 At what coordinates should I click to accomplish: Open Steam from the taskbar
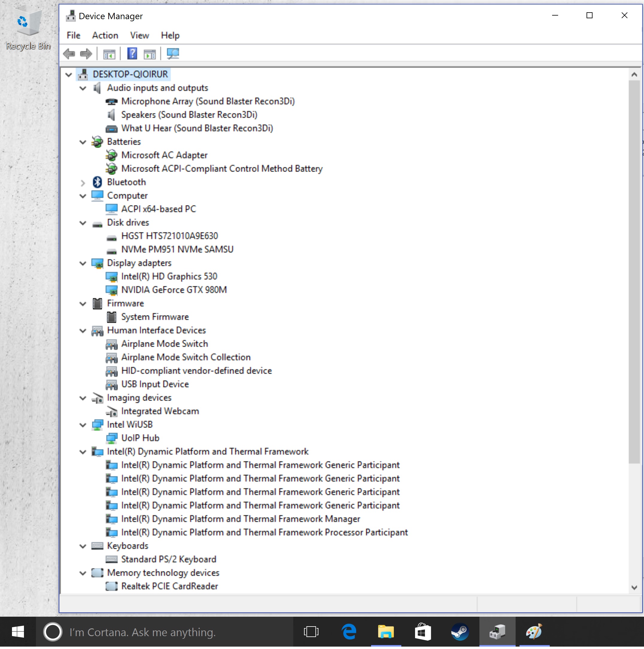pos(459,632)
